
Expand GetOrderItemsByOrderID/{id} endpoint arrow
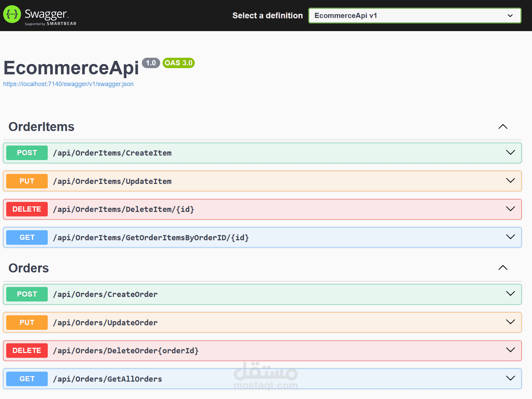pos(511,237)
